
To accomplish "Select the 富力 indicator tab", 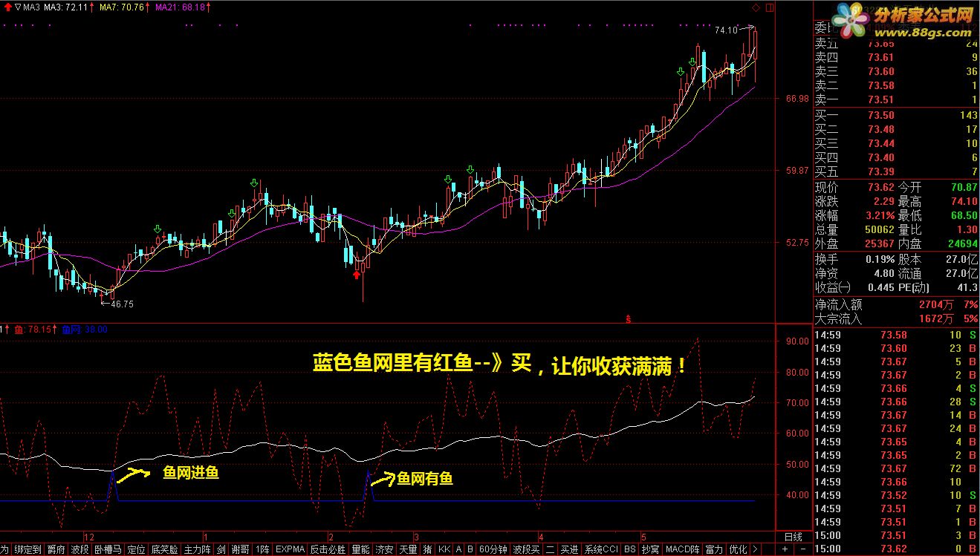I will 714,549.
